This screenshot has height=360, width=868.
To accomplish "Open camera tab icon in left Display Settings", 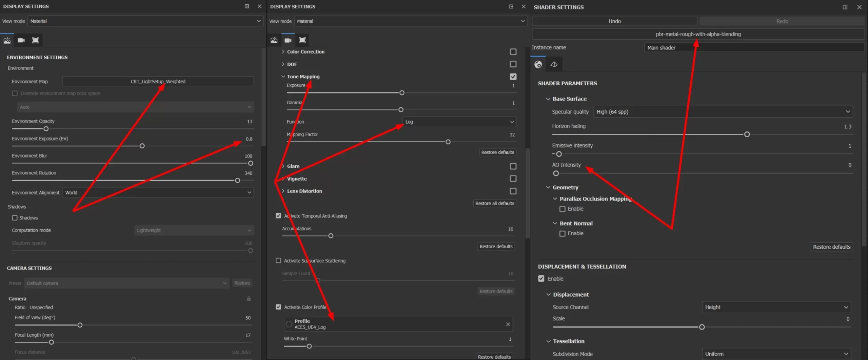I will (21, 40).
